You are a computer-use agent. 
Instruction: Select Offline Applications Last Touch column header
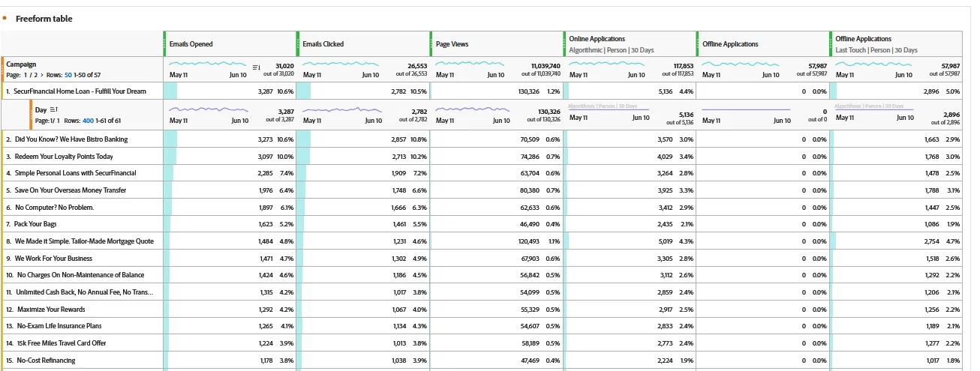click(x=897, y=44)
